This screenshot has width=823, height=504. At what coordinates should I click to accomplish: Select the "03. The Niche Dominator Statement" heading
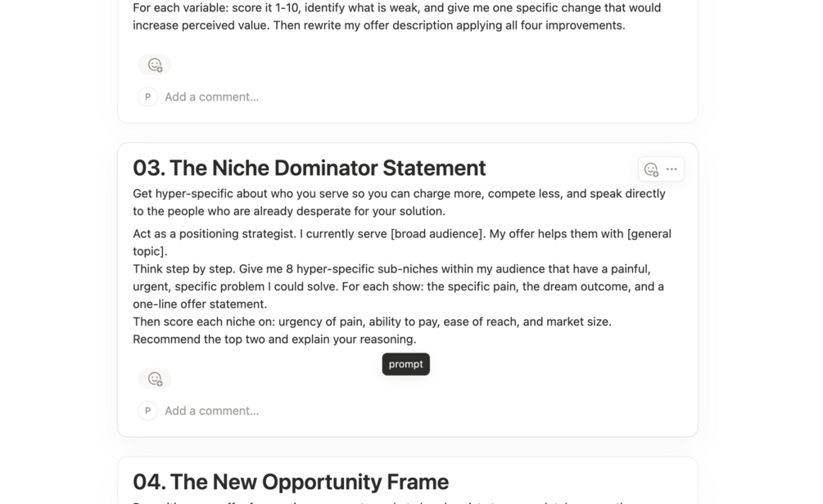[x=310, y=168]
